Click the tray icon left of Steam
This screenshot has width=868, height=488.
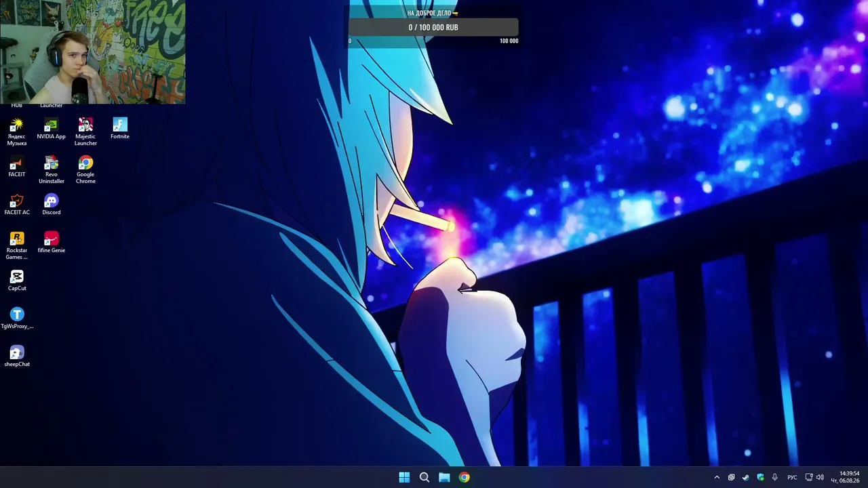click(x=731, y=477)
